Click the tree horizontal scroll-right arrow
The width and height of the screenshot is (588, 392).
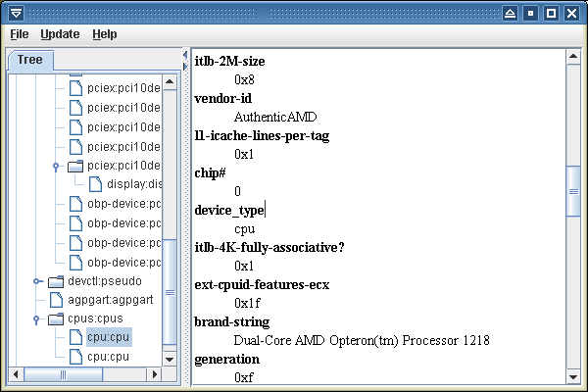pos(154,374)
